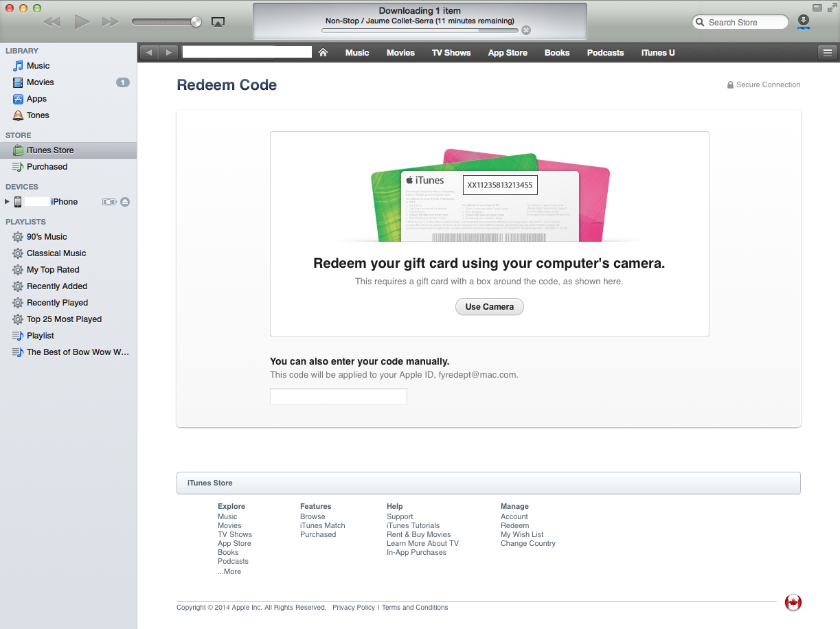The width and height of the screenshot is (840, 629).
Task: Open the Downloads arrow icon
Action: click(x=804, y=21)
